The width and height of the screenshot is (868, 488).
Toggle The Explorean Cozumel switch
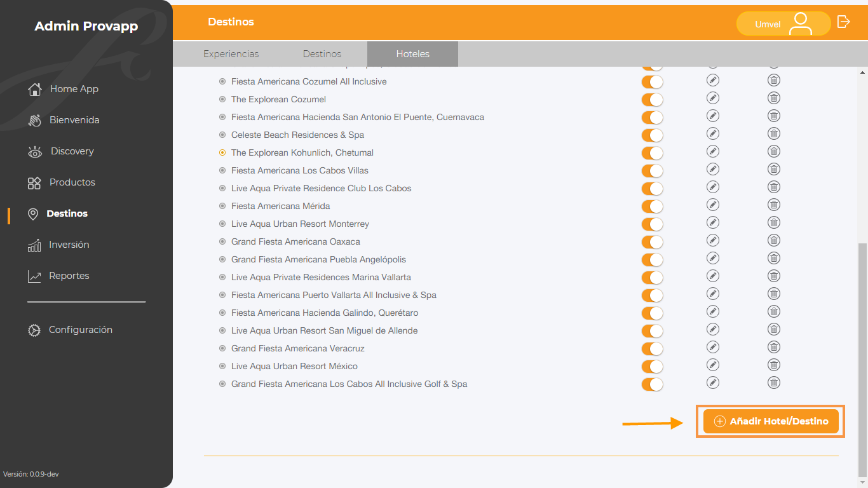[x=652, y=100]
